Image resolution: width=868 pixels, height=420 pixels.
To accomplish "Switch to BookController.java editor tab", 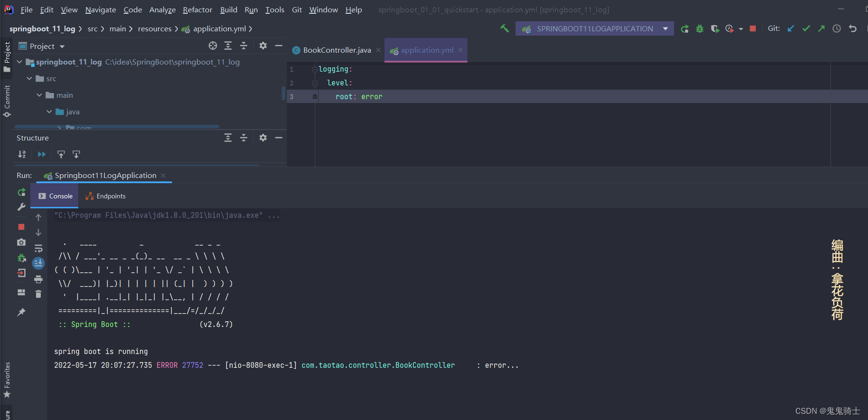I will coord(337,50).
